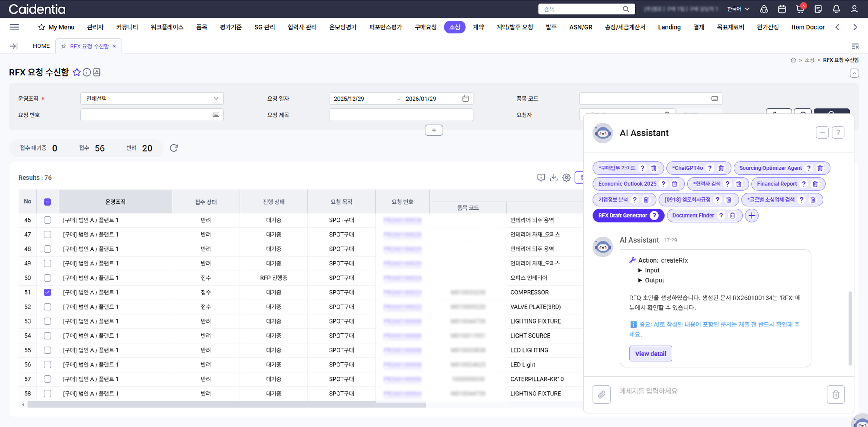
Task: Click the attachment paperclip icon in chat
Action: [x=601, y=394]
